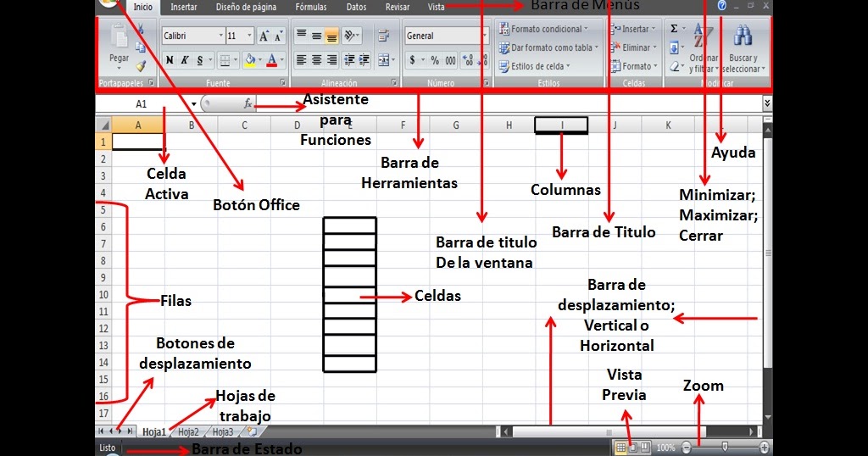
Task: Increase font size with the large A
Action: (264, 36)
